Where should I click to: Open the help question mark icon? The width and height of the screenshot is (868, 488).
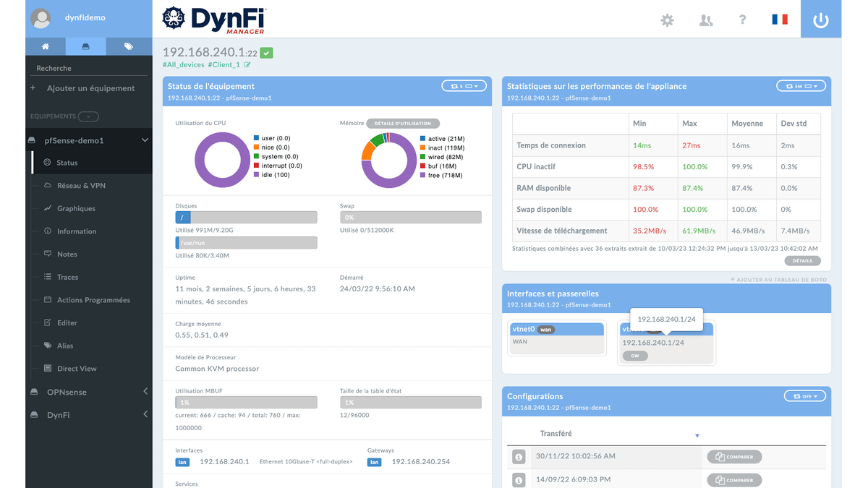coord(743,20)
